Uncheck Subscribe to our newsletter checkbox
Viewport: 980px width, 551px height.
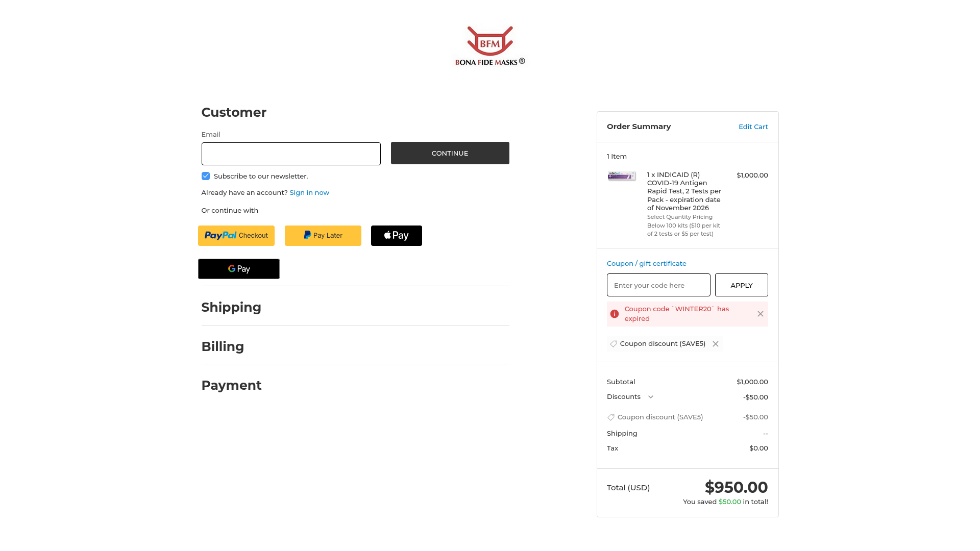click(x=206, y=176)
